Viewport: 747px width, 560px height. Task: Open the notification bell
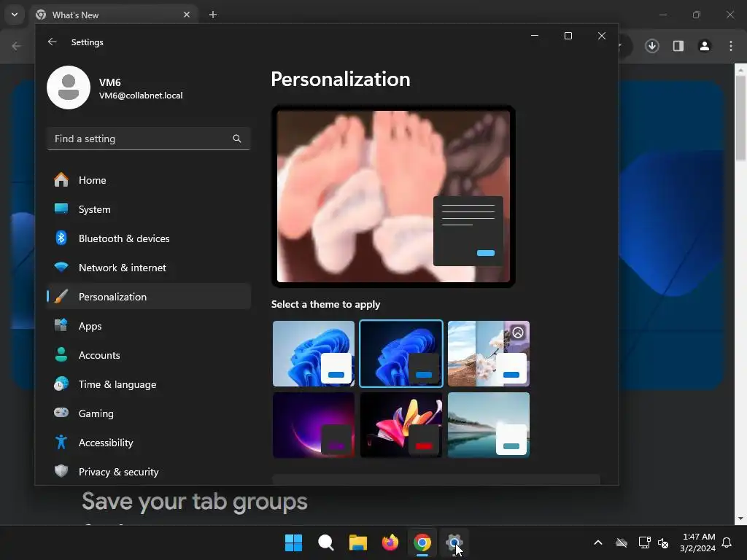727,542
